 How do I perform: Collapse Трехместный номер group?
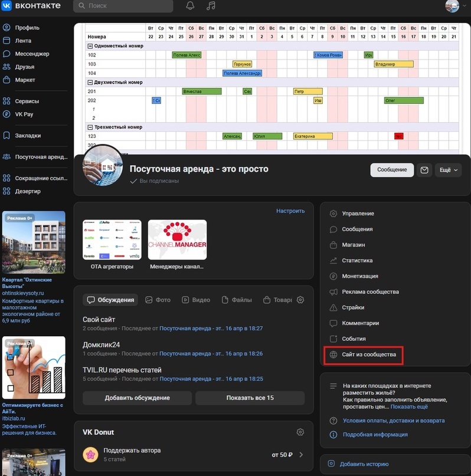pos(90,127)
